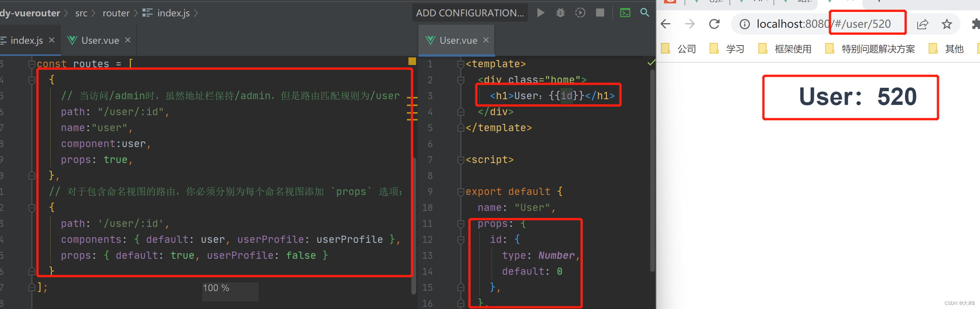This screenshot has width=980, height=309.
Task: Close the index.js tab
Action: pyautogui.click(x=52, y=40)
